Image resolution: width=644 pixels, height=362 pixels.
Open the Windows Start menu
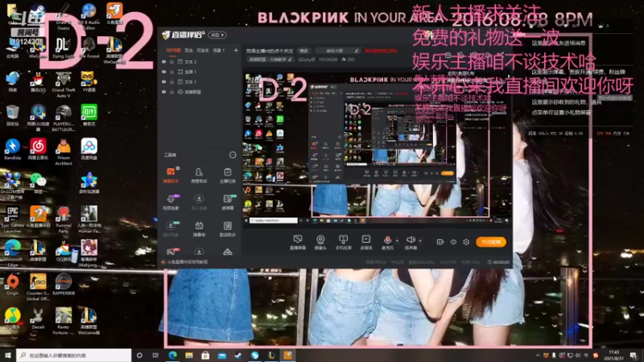tap(8, 356)
